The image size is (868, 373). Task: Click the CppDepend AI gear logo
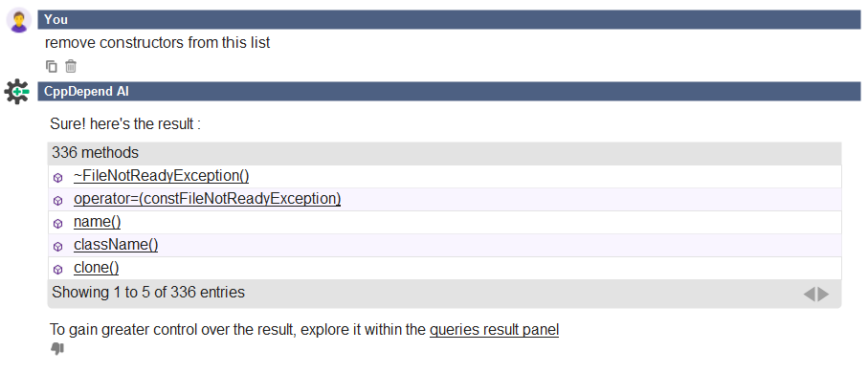coord(16,91)
